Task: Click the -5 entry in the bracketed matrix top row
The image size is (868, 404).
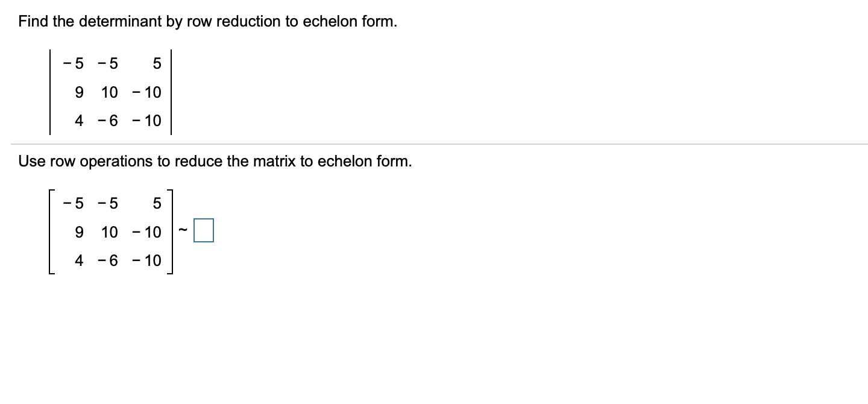Action: click(72, 203)
